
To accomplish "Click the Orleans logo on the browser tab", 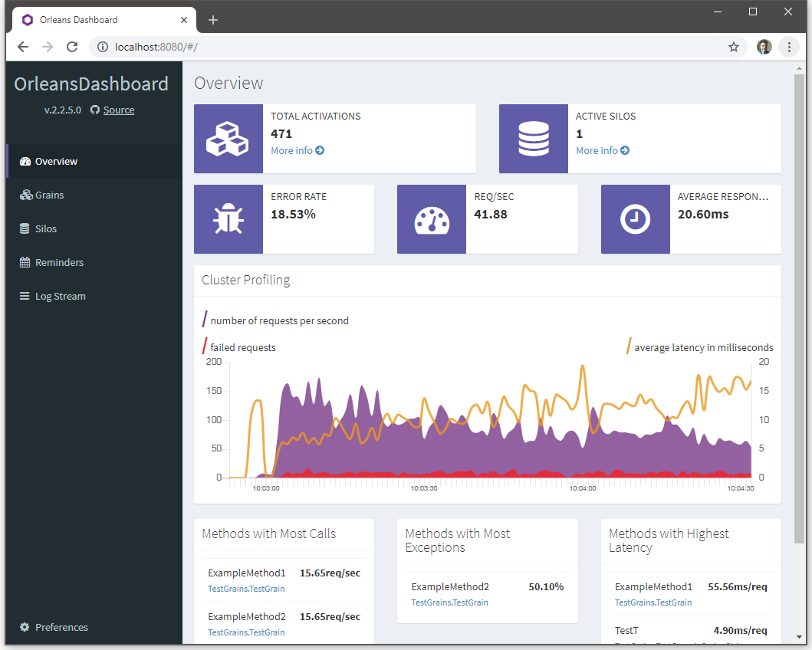I will pos(27,19).
